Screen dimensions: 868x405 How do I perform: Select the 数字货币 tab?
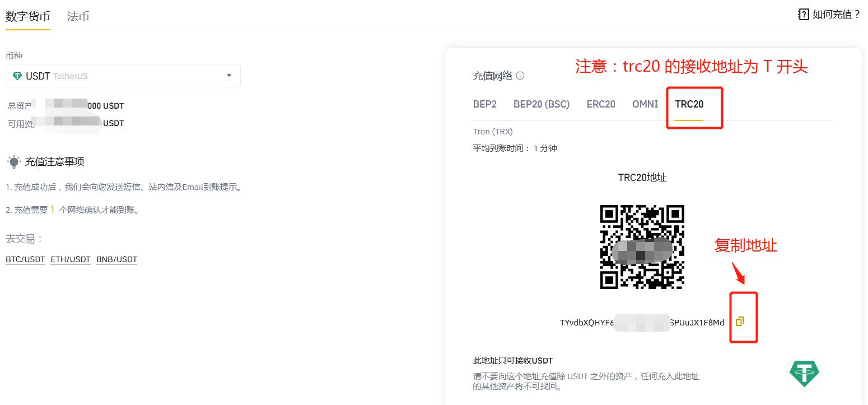[27, 16]
